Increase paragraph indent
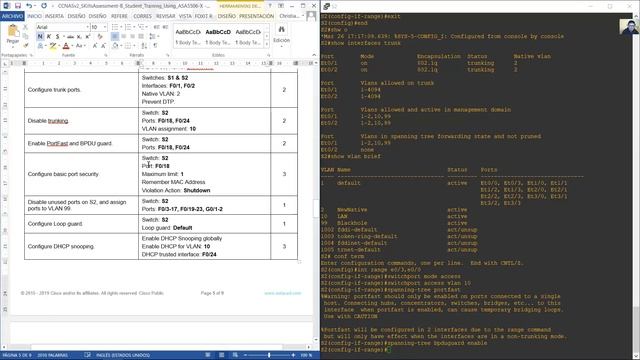Image resolution: width=640 pixels, height=360 pixels. [165, 27]
